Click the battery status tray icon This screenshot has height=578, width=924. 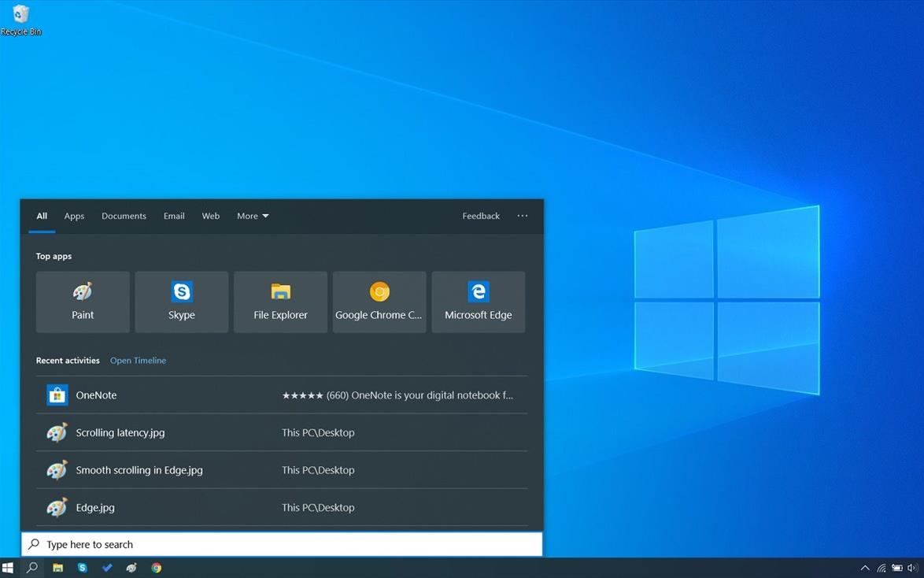point(897,568)
